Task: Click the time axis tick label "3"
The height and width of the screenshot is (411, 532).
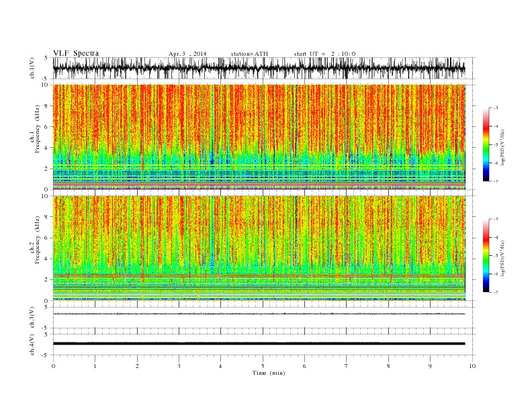Action: tap(179, 366)
